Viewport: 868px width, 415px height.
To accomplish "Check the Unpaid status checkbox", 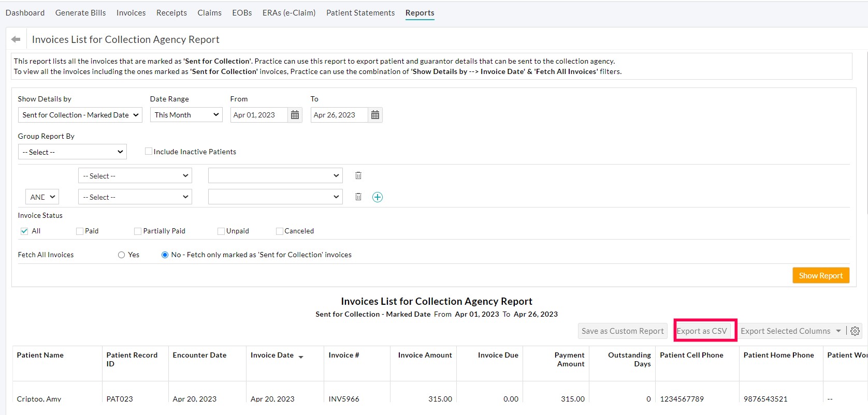I will pos(221,231).
